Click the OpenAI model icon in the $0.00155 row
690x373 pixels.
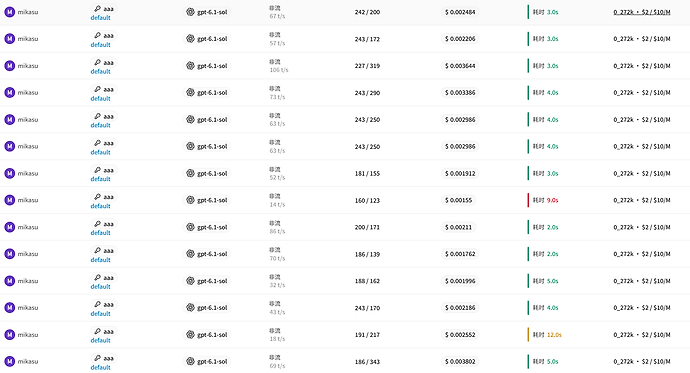pyautogui.click(x=190, y=200)
